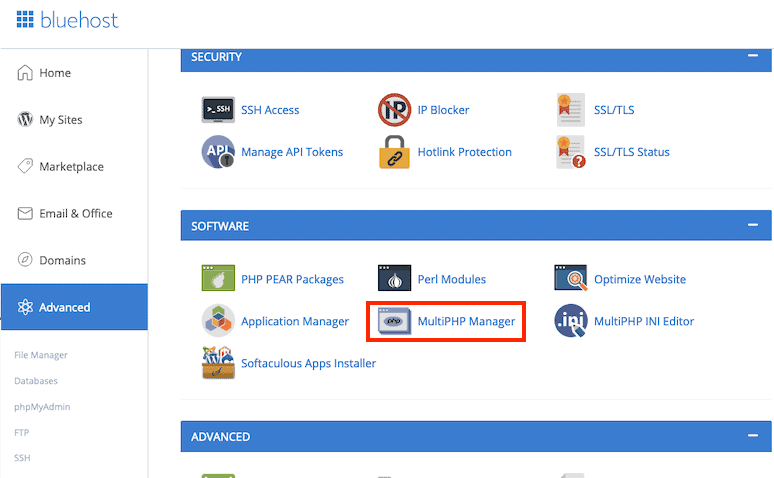Open phpMyAdmin submenu link
Image resolution: width=774 pixels, height=478 pixels.
tap(42, 407)
